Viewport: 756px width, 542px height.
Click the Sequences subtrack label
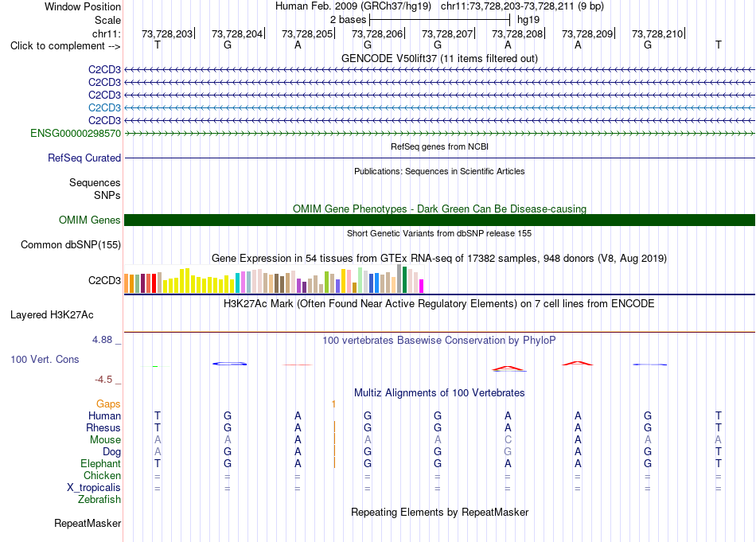click(95, 182)
